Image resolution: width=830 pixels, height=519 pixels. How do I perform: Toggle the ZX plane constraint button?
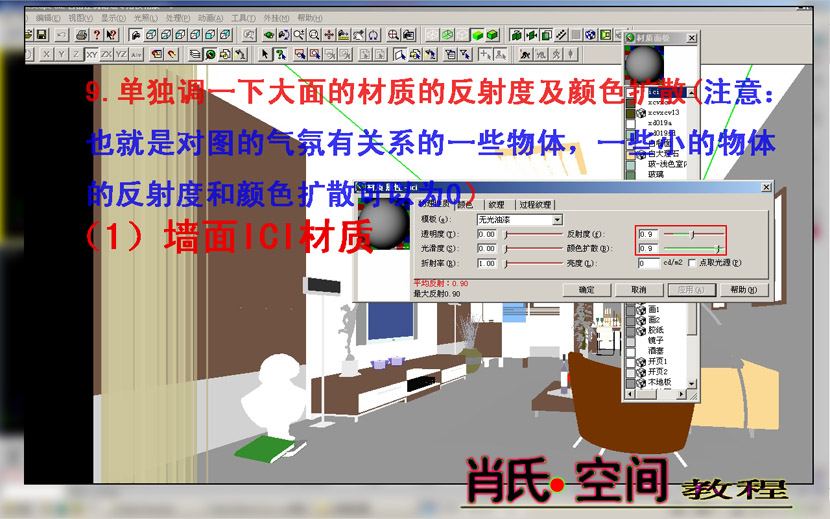(x=106, y=54)
